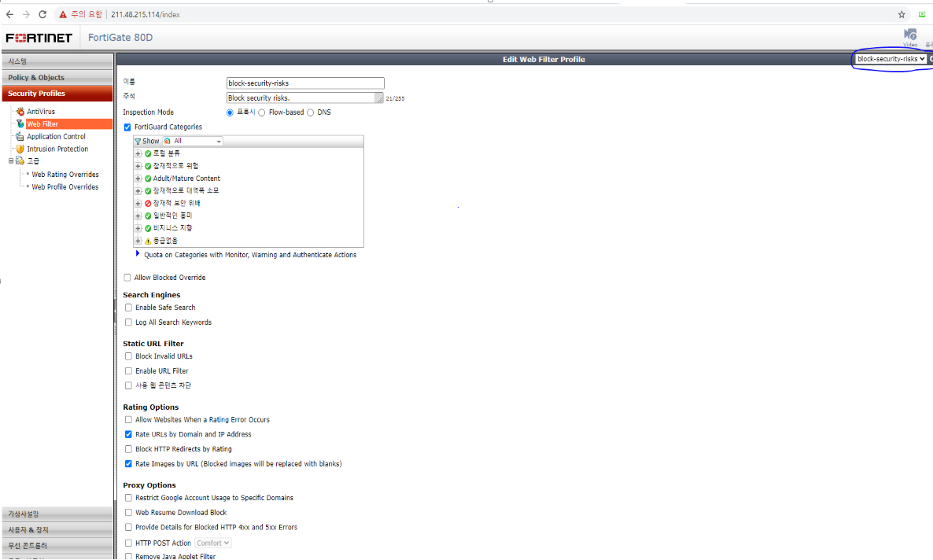Viewport: 933px width, 560px height.
Task: Enable Allow Blocked Override
Action: (x=127, y=278)
